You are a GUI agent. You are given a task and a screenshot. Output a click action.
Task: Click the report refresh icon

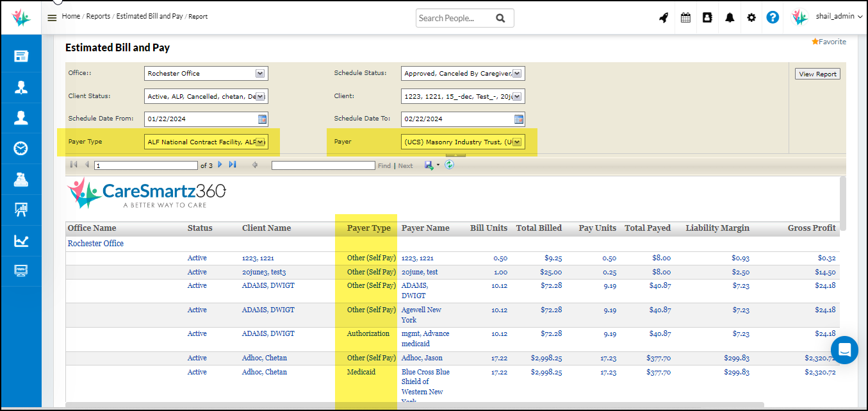[450, 165]
